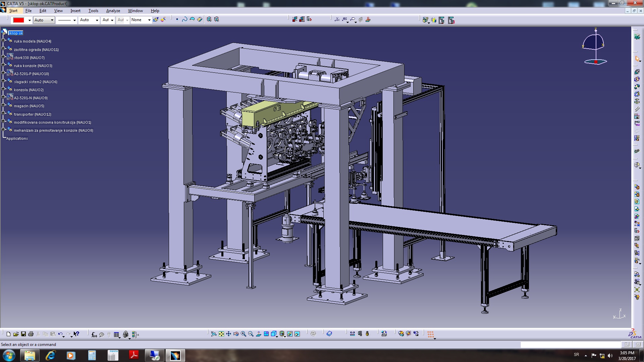644x362 pixels.
Task: Click the red color swatch
Action: coord(18,20)
